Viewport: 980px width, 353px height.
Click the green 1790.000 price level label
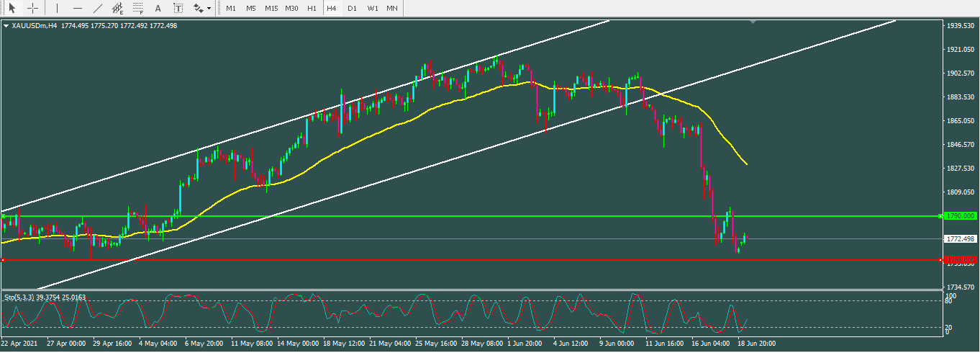coord(960,215)
